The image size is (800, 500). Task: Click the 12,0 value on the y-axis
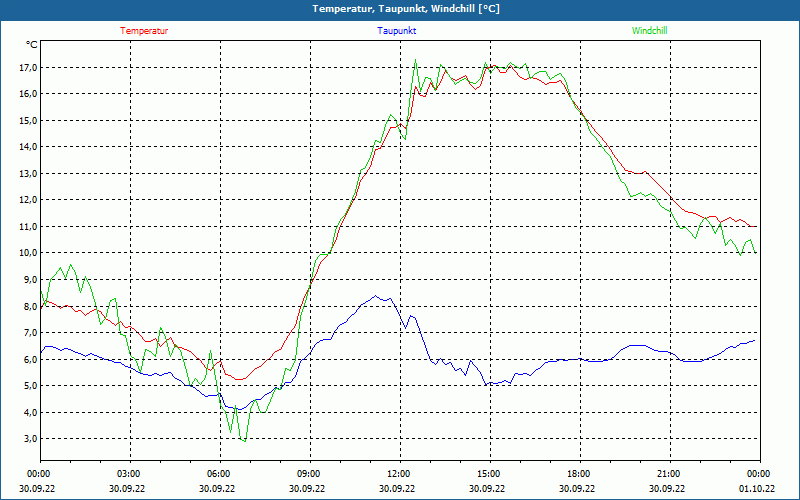(28, 200)
